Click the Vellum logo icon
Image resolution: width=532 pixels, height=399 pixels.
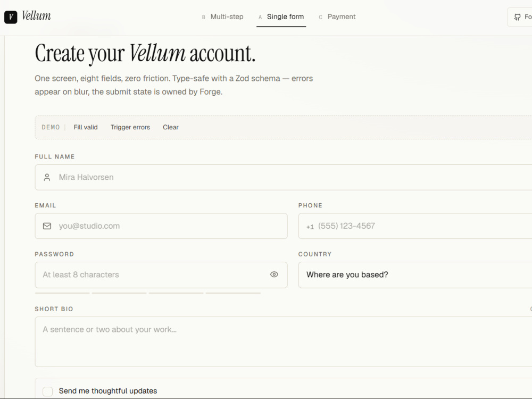11,17
